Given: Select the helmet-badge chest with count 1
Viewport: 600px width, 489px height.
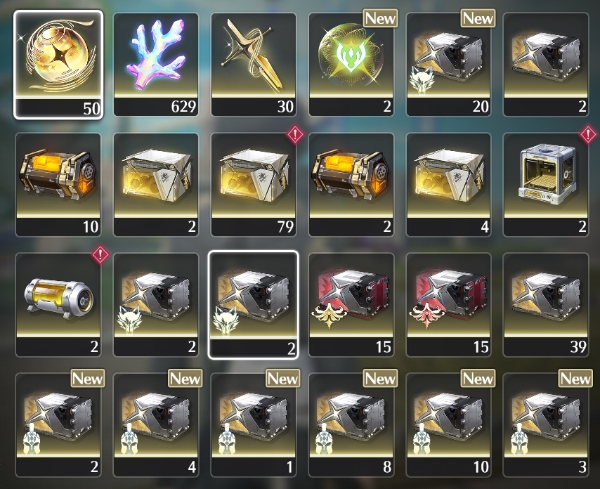Looking at the screenshot, I should pos(254,425).
